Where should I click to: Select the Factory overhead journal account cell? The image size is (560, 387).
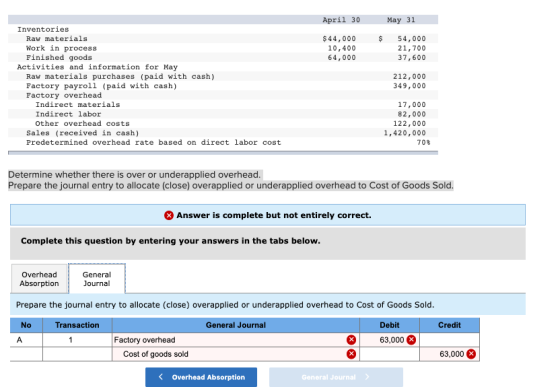coord(236,340)
